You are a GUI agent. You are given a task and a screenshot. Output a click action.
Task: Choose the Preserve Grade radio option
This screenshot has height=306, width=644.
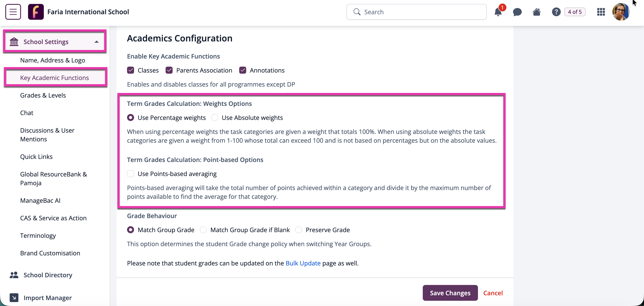tap(299, 230)
